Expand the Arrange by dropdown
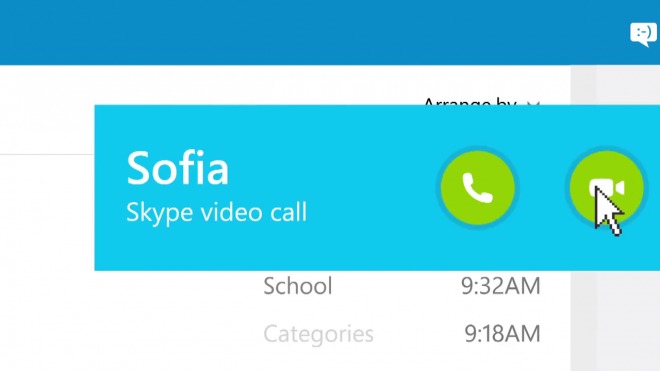660x371 pixels. click(x=481, y=101)
